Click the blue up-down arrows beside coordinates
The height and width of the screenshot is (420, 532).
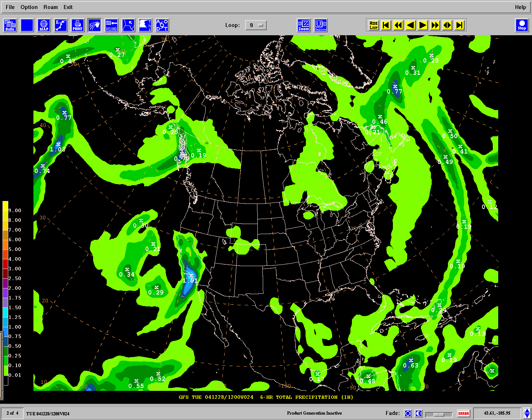(527, 414)
